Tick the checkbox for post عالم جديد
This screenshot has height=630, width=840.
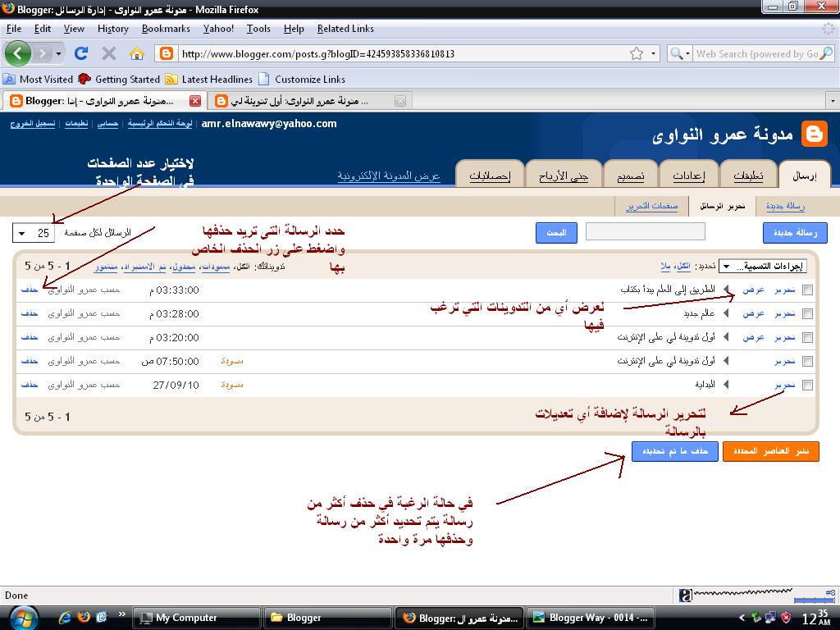tap(807, 314)
